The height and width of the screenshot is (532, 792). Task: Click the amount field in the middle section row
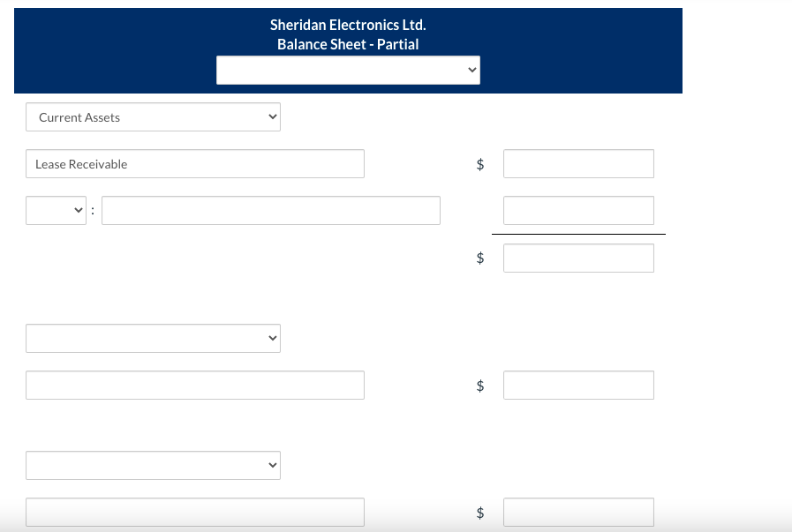[x=579, y=386]
